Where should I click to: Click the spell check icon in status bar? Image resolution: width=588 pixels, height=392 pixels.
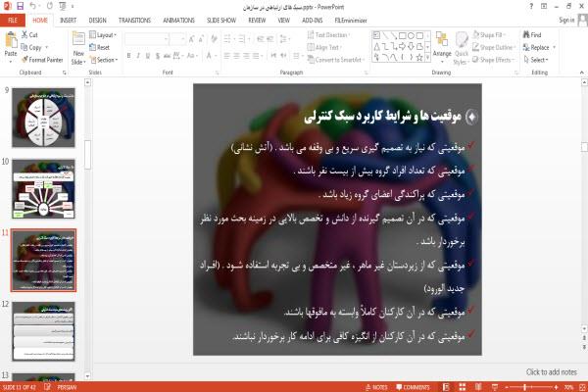point(47,387)
